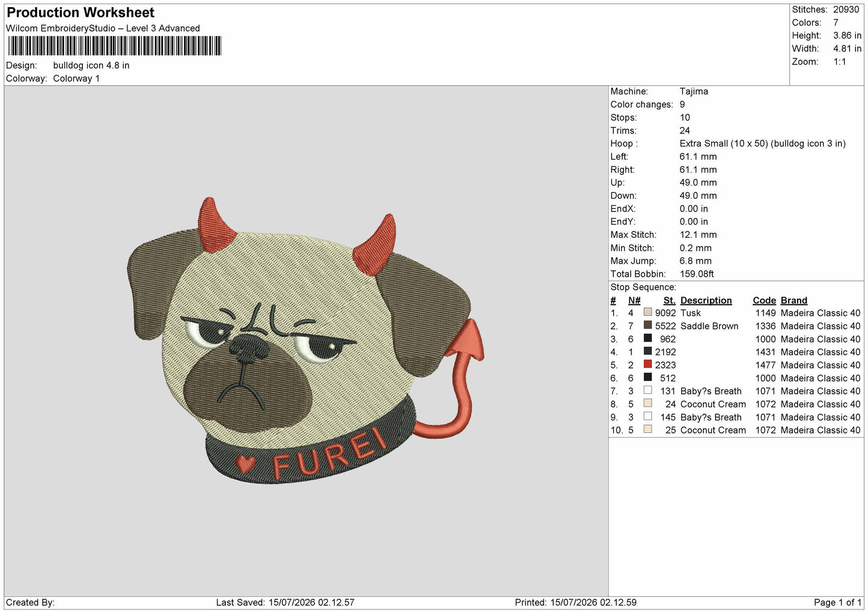Click the Stitches value 20930

pyautogui.click(x=846, y=10)
